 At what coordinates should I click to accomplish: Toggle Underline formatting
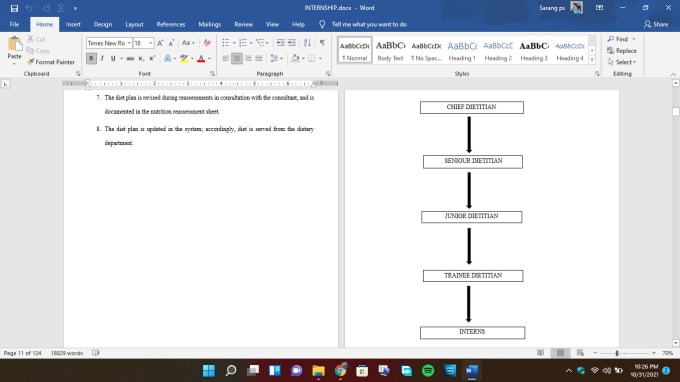pos(113,58)
